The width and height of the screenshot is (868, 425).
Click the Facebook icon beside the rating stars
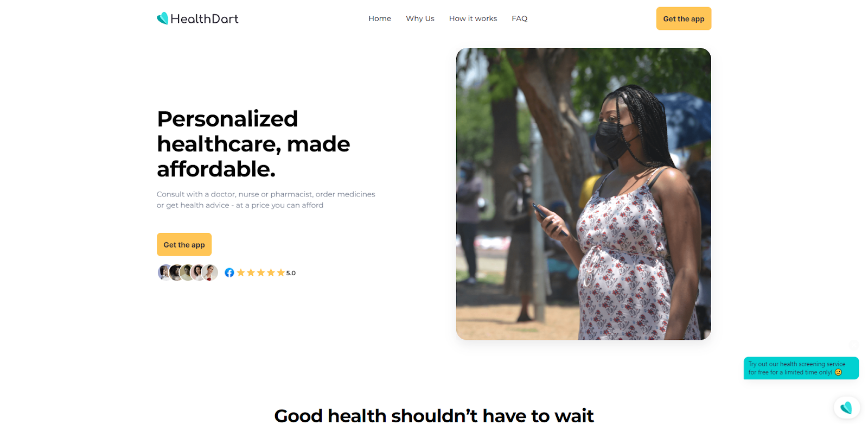[x=229, y=272]
